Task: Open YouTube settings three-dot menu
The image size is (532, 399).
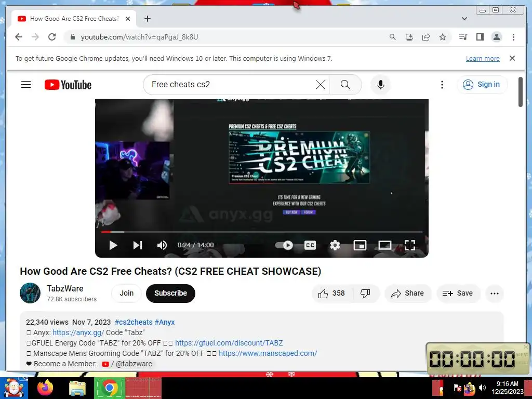Action: tap(442, 85)
